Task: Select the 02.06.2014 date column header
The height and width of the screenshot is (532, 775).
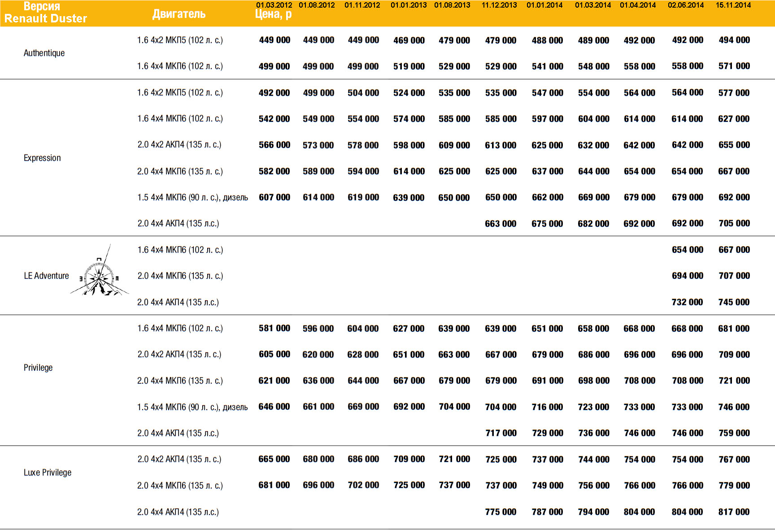Action: pyautogui.click(x=686, y=5)
